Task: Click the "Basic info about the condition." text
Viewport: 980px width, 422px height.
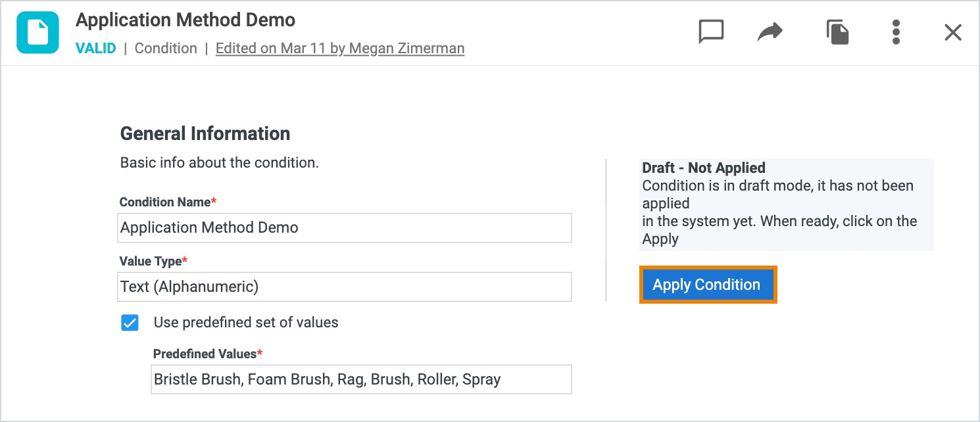Action: pyautogui.click(x=220, y=162)
